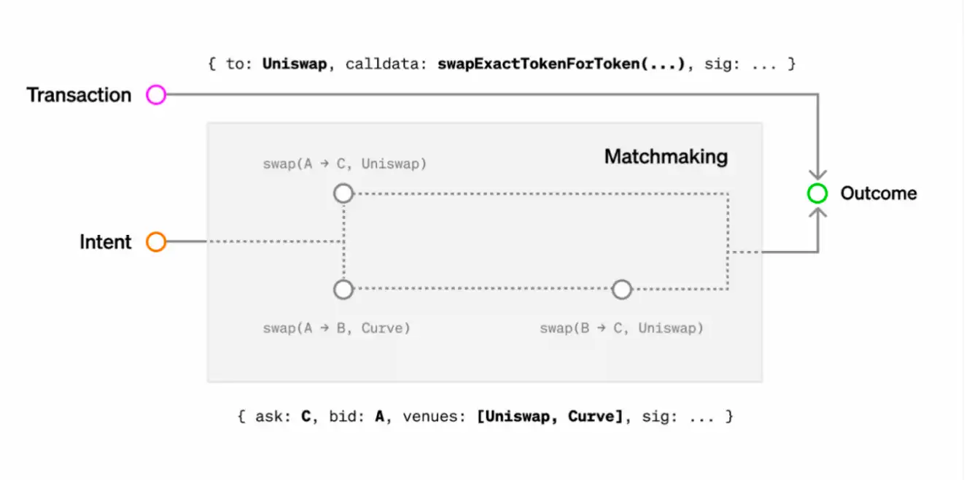Viewport: 980px width, 480px height.
Task: Click the magenta Transaction circle
Action: [156, 95]
